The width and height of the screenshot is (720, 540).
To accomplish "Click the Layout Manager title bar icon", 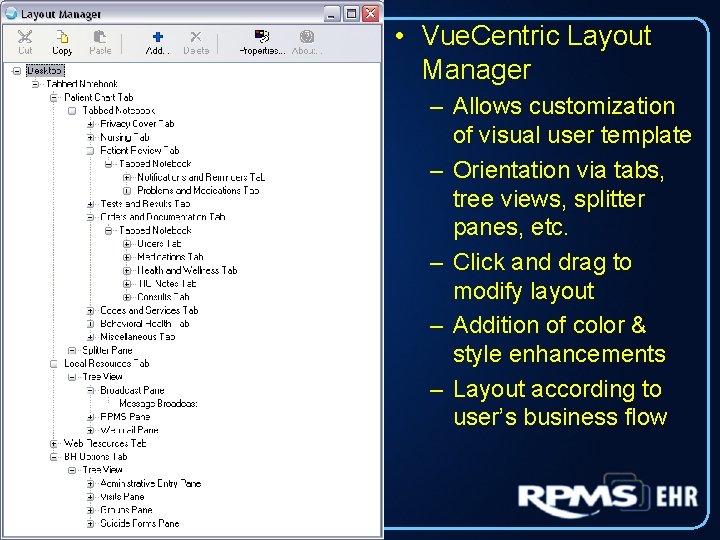I will pyautogui.click(x=10, y=14).
